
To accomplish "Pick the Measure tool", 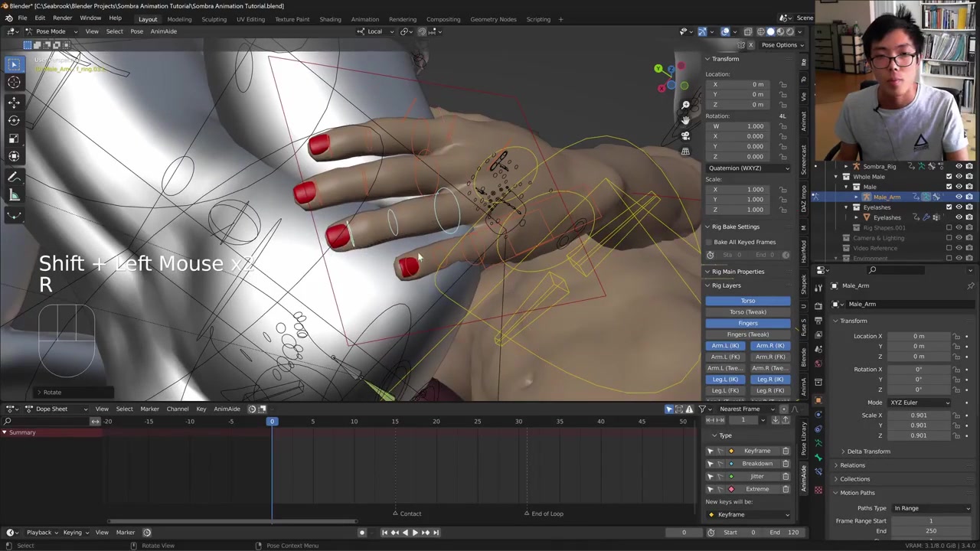I will (x=14, y=196).
